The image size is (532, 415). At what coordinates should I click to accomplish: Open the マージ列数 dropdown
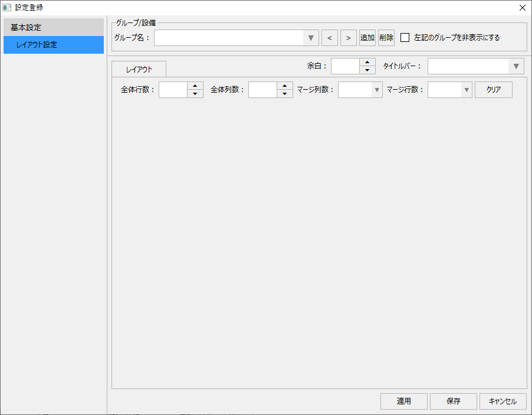377,89
